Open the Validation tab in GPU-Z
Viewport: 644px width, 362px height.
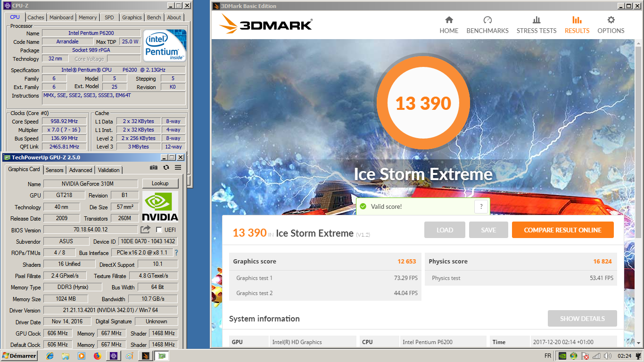109,170
